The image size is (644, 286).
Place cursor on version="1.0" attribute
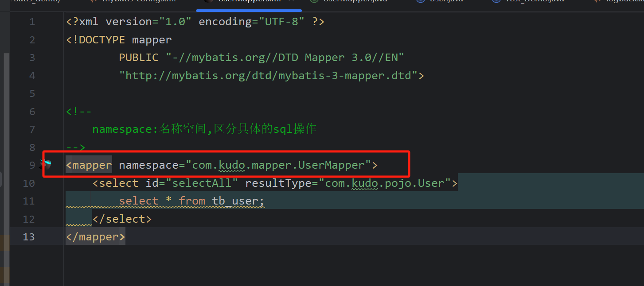point(148,22)
